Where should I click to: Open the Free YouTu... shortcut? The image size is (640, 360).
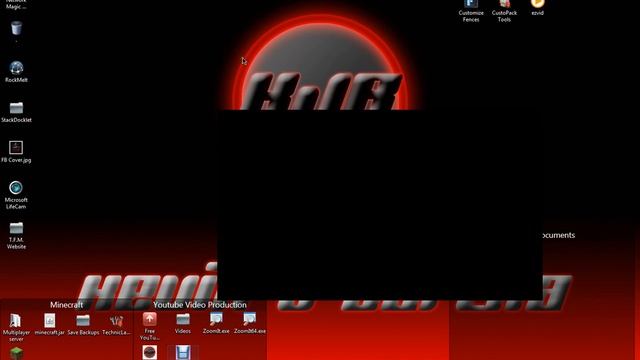pyautogui.click(x=150, y=326)
